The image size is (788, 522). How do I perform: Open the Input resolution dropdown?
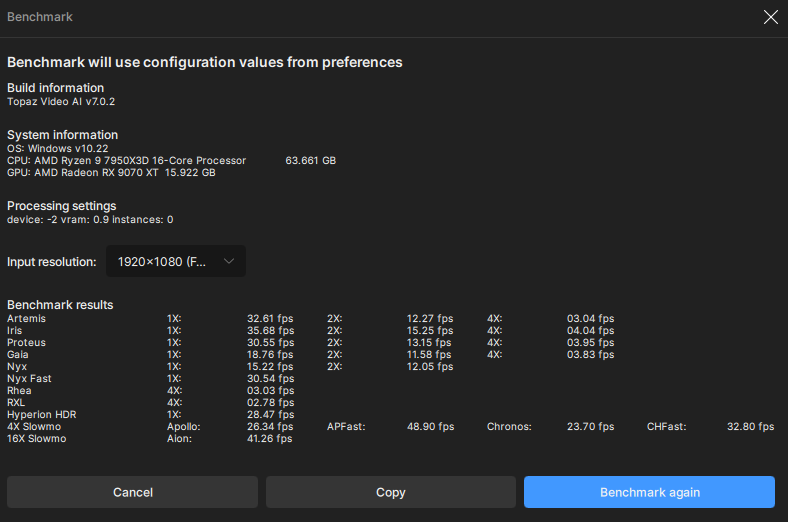tap(175, 261)
